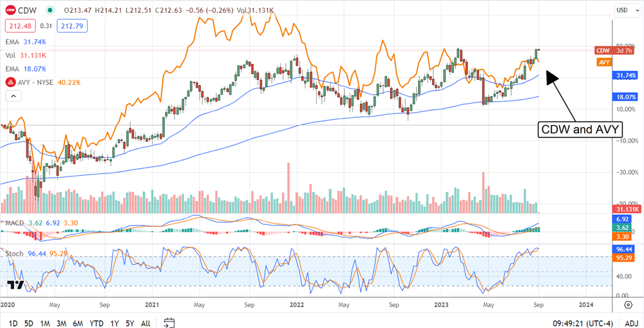Select the Vol 31.131K indicator legend

click(x=26, y=55)
